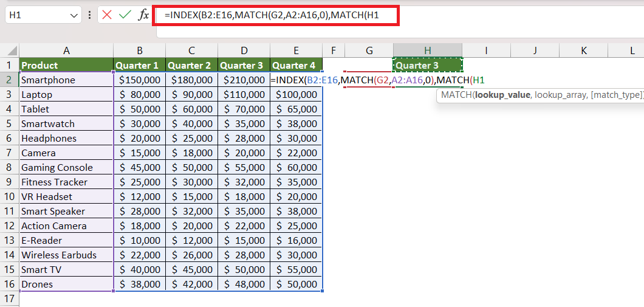This screenshot has width=644, height=307.
Task: Confirm the formula with the green checkmark
Action: 125,15
